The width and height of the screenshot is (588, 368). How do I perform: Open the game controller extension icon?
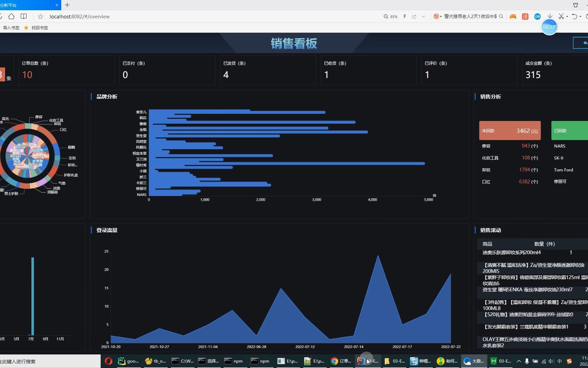(513, 16)
